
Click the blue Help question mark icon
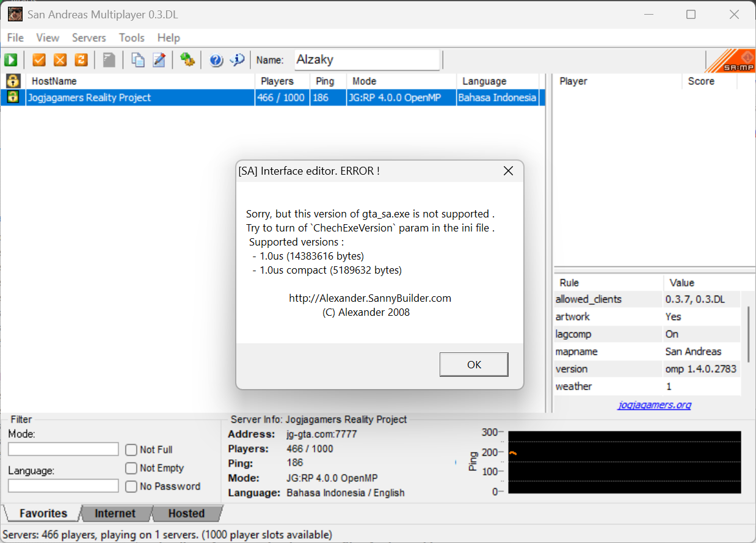click(216, 60)
